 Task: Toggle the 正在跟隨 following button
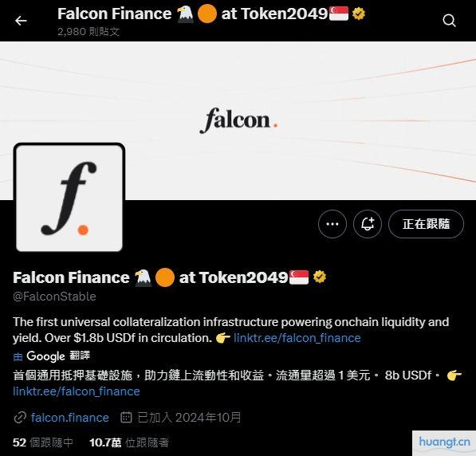[426, 224]
